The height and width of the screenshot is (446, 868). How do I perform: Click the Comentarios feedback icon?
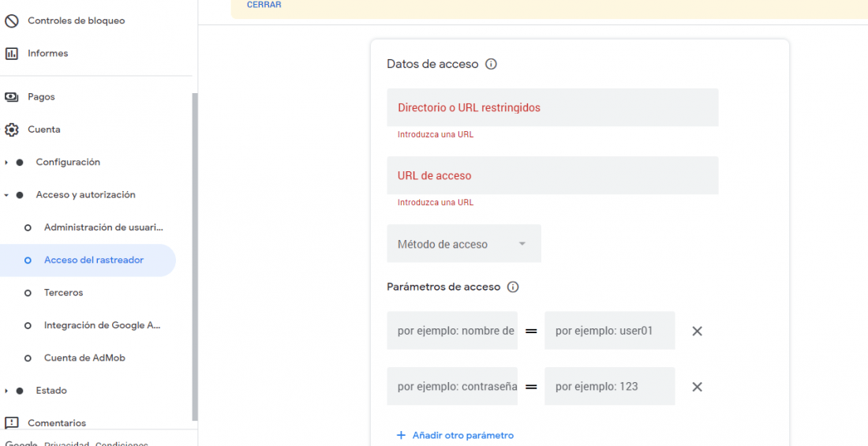[11, 423]
